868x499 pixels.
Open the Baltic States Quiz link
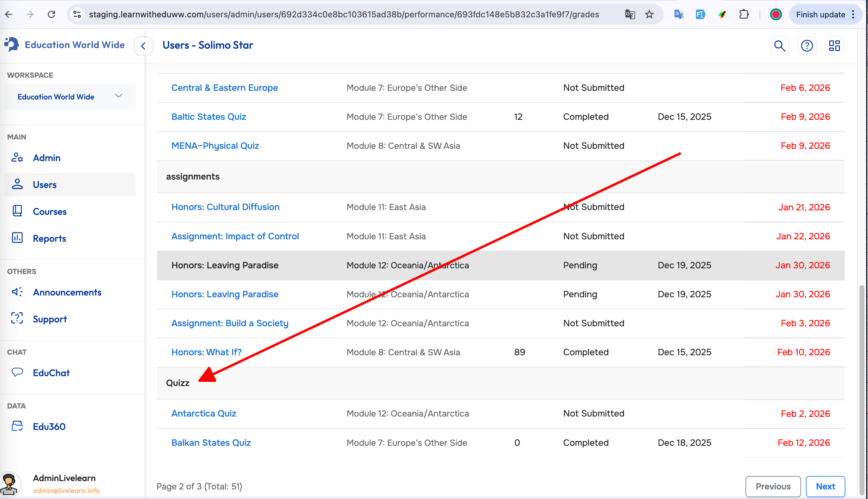(x=208, y=117)
